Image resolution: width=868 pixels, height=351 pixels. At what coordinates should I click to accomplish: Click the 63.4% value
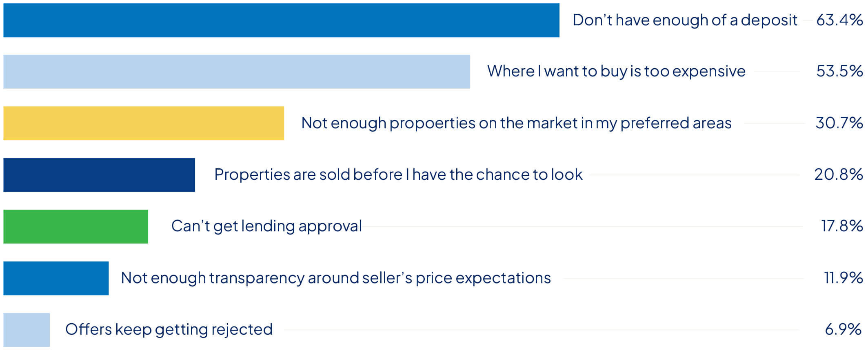click(839, 20)
